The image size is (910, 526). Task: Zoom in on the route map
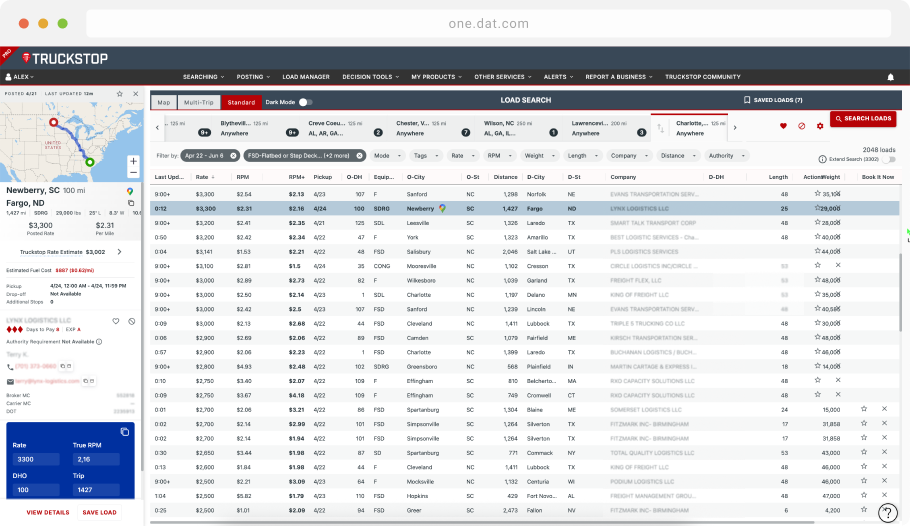click(x=133, y=160)
